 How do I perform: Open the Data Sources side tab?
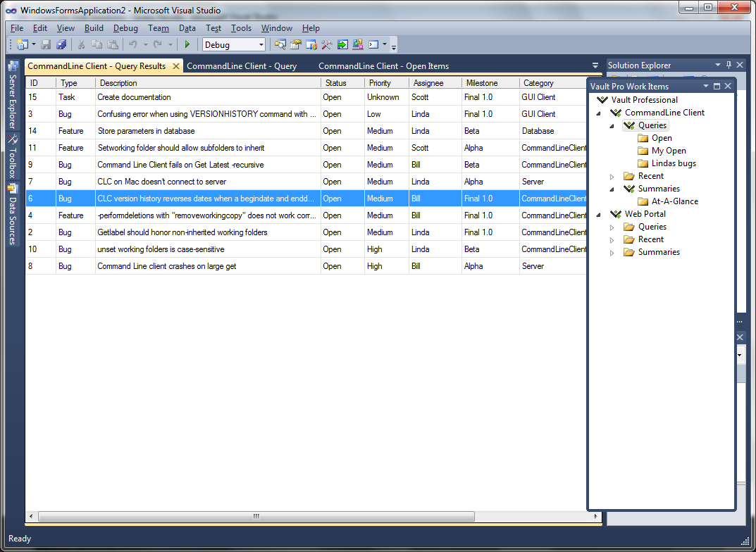[x=12, y=214]
